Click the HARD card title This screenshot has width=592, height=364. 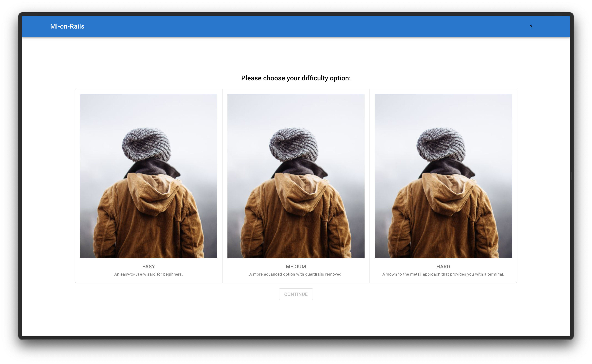[x=443, y=266]
